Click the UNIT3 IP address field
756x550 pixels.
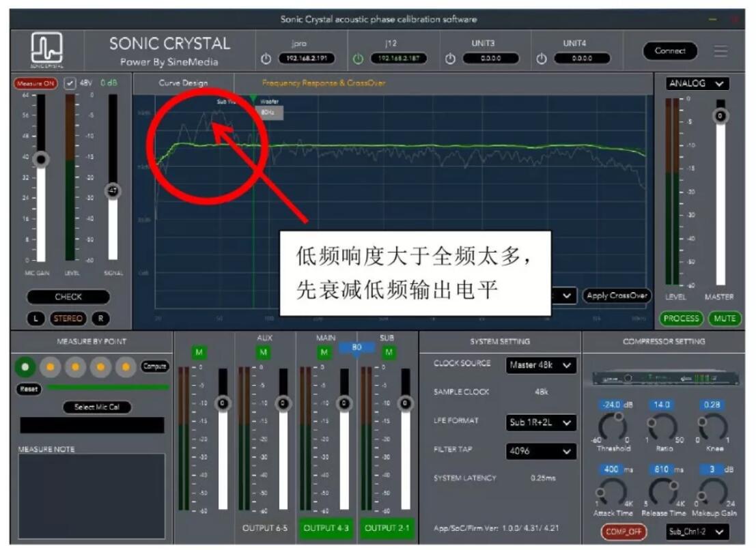pyautogui.click(x=490, y=58)
